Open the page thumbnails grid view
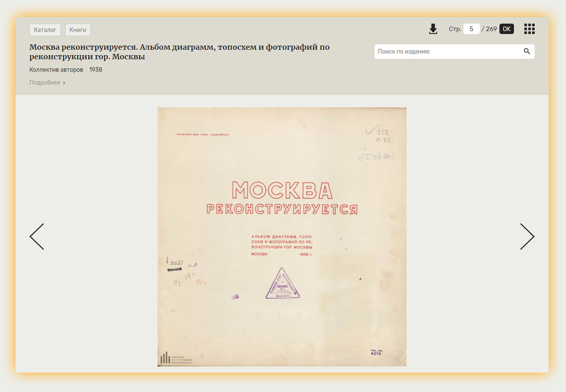Screen dimensions: 566x392 pos(529,29)
